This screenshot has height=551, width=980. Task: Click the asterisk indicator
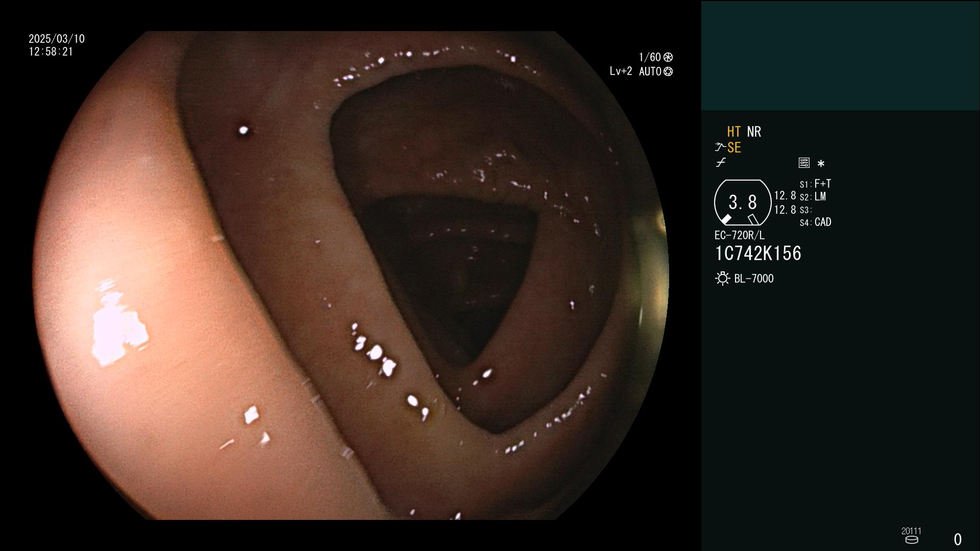point(821,163)
